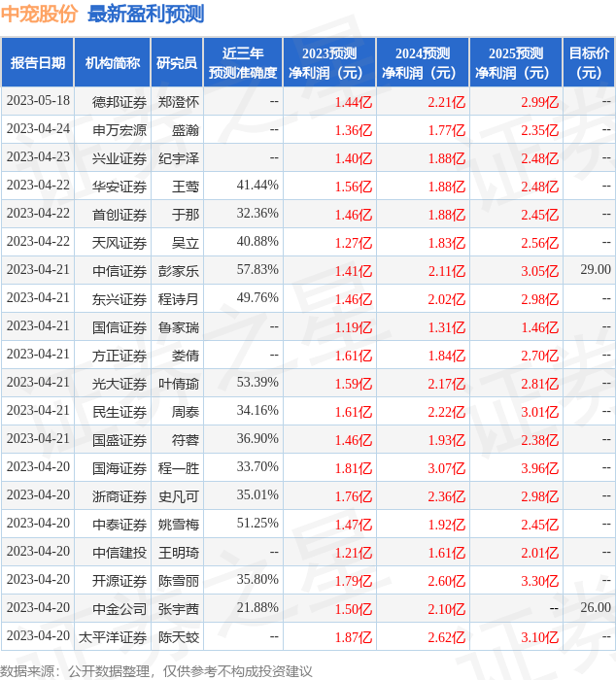
Task: Click the 1.19亿 profit value
Action: coord(354,328)
